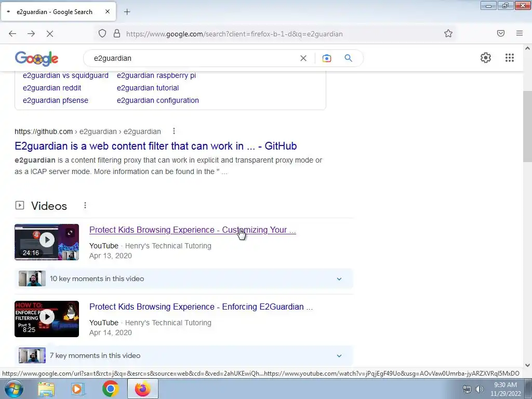
Task: Click the Firefox taskbar button
Action: [x=142, y=389]
